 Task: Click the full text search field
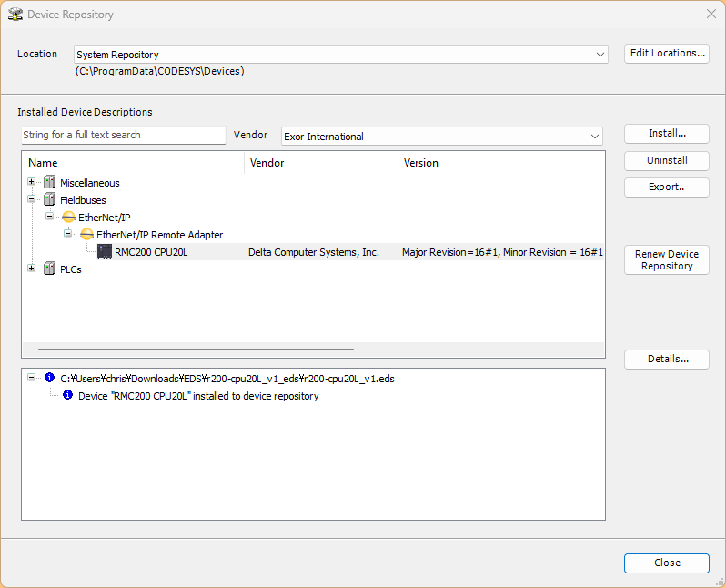click(123, 135)
